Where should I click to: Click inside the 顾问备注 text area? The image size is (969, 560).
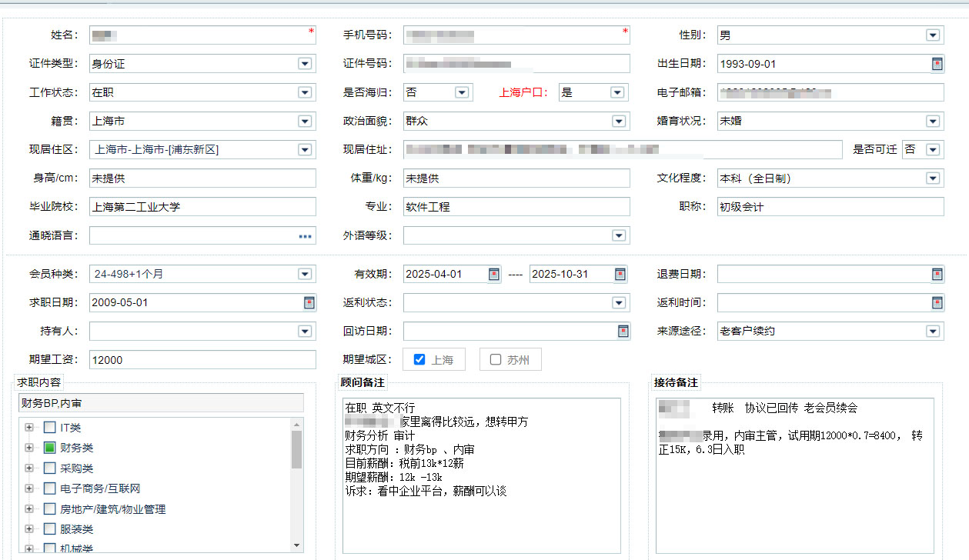pyautogui.click(x=481, y=475)
